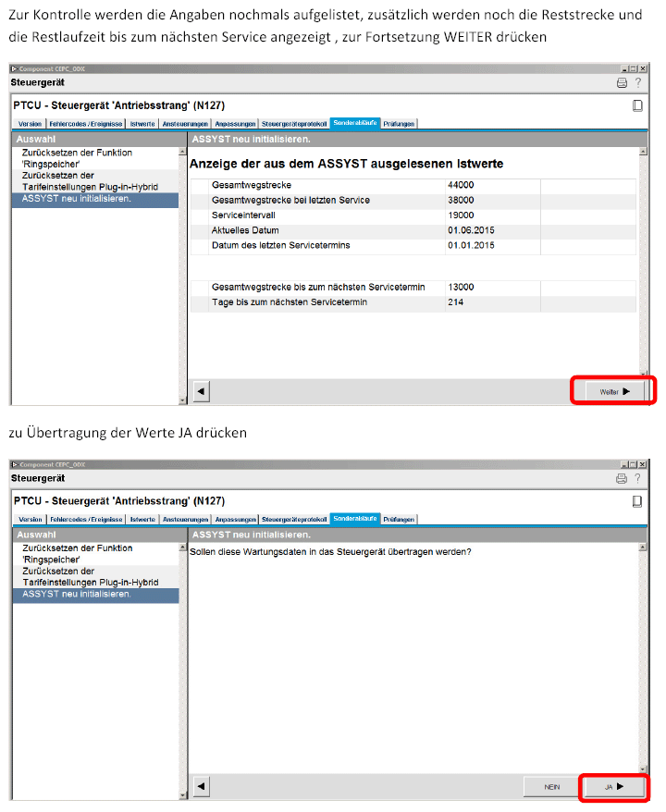
Task: Click 'Gesamtwegstrecke bei letzten Service' row label
Action: [290, 201]
